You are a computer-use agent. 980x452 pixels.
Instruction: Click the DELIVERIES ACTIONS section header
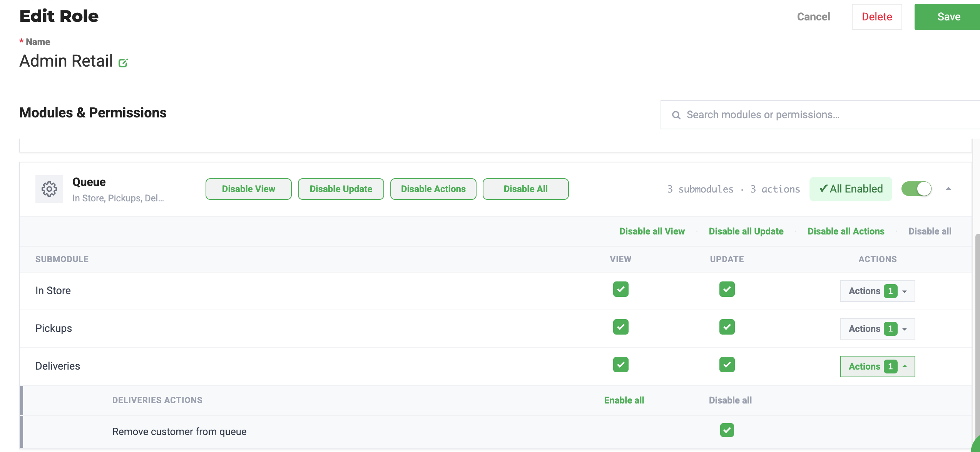(157, 400)
